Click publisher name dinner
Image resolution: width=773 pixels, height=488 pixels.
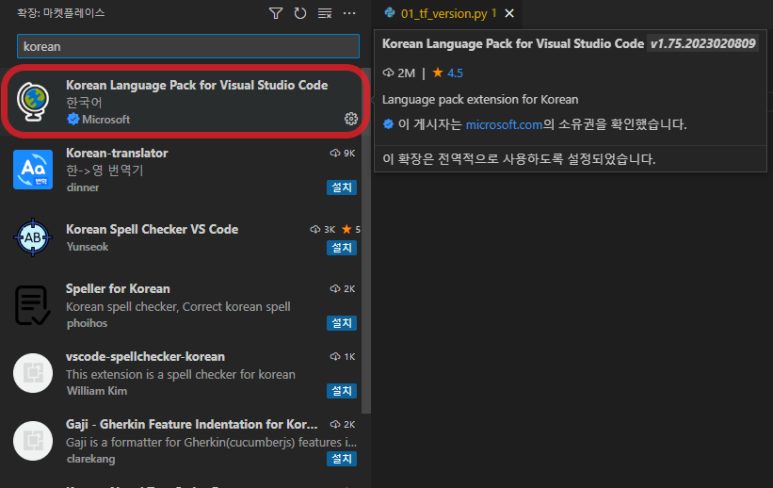point(83,187)
